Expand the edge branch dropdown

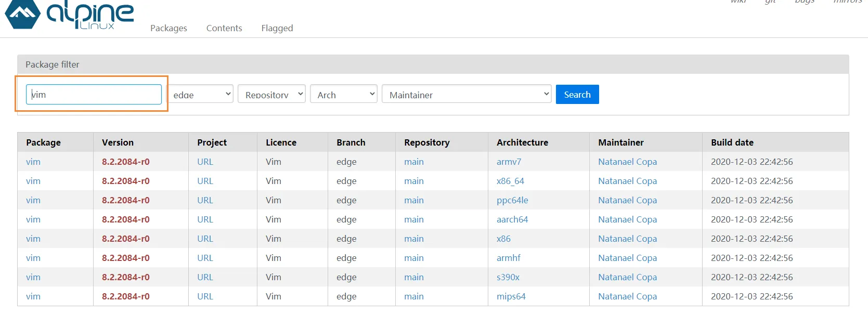202,94
